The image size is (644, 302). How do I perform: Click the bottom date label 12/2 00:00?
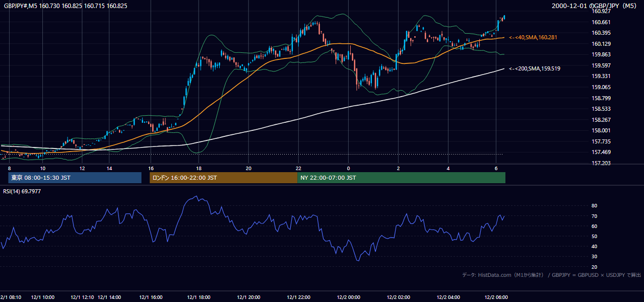click(348, 297)
